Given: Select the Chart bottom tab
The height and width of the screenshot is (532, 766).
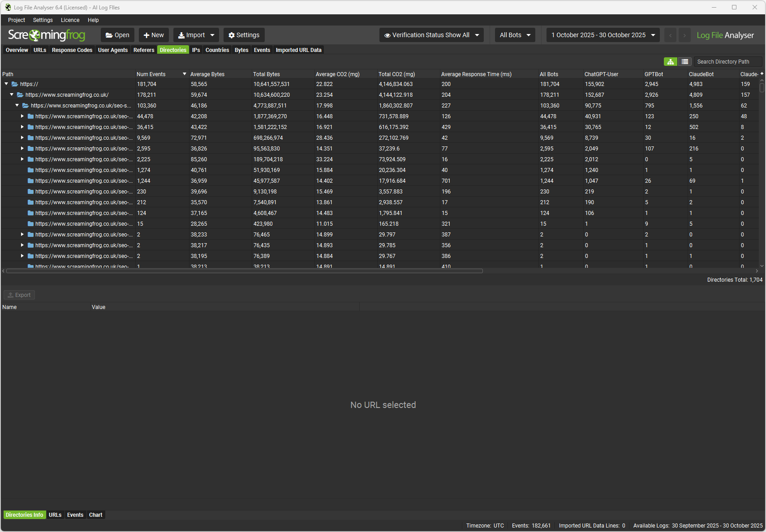Looking at the screenshot, I should pyautogui.click(x=95, y=515).
